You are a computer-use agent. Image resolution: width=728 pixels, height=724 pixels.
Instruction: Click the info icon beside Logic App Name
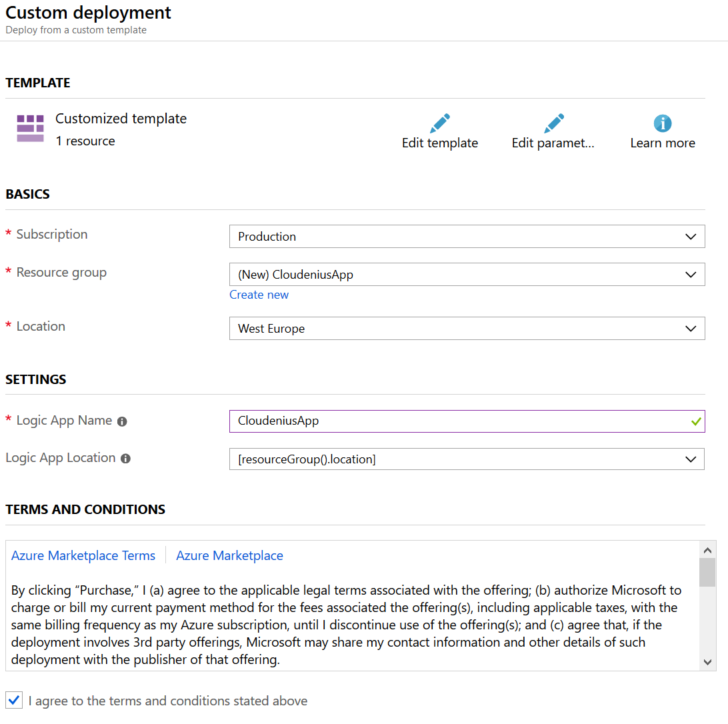pos(120,420)
